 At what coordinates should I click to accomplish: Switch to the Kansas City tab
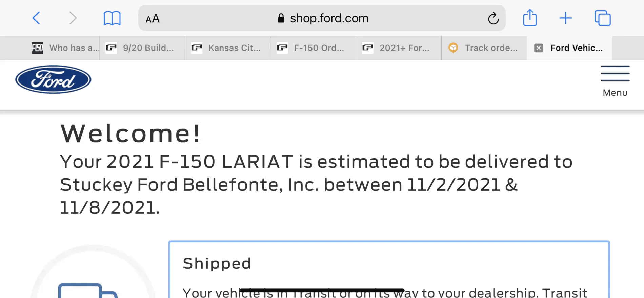[x=227, y=48]
